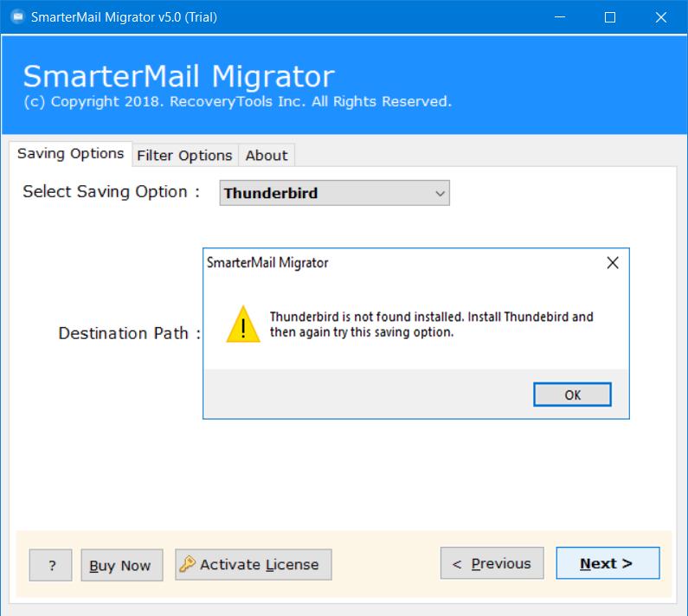688x616 pixels.
Task: Open the Select Saving Option dropdown
Action: point(334,193)
